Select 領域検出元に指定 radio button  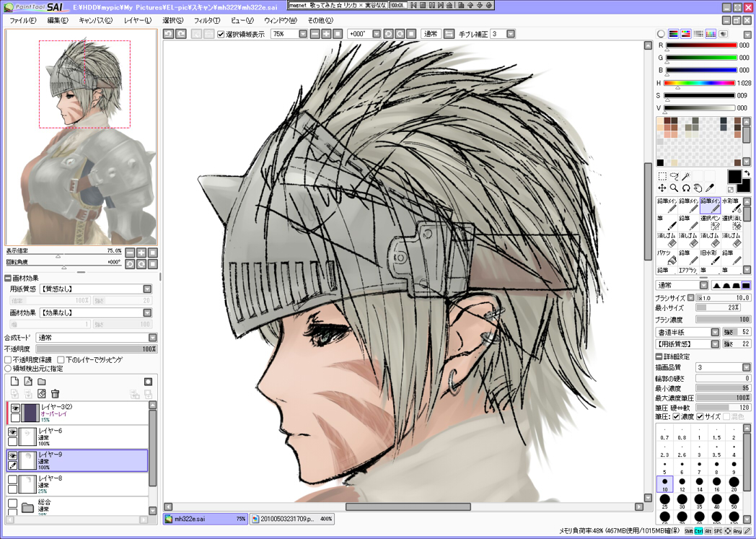(x=8, y=368)
